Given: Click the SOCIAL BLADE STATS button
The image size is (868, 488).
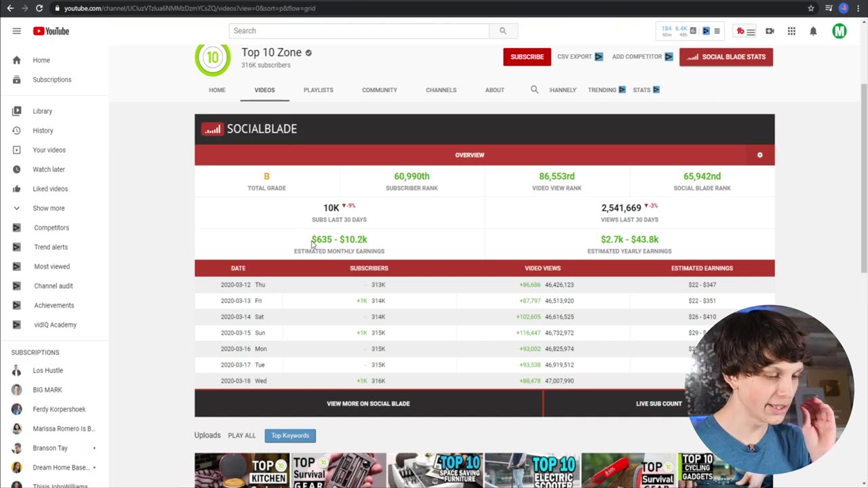Looking at the screenshot, I should pyautogui.click(x=726, y=57).
